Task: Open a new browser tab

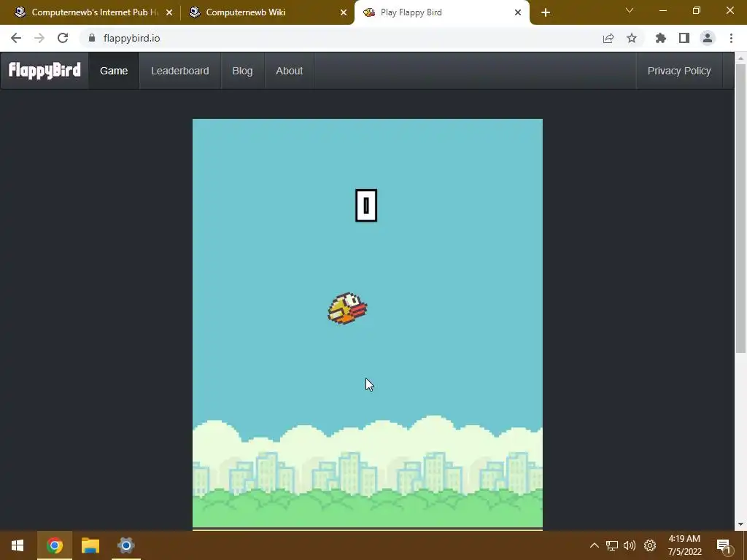Action: 546,13
